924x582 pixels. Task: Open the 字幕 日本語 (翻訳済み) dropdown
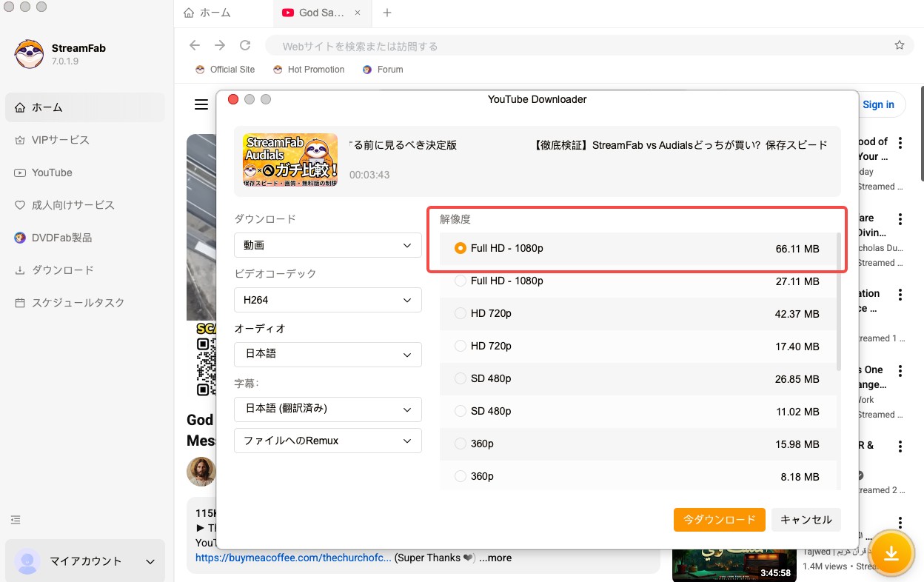(328, 409)
